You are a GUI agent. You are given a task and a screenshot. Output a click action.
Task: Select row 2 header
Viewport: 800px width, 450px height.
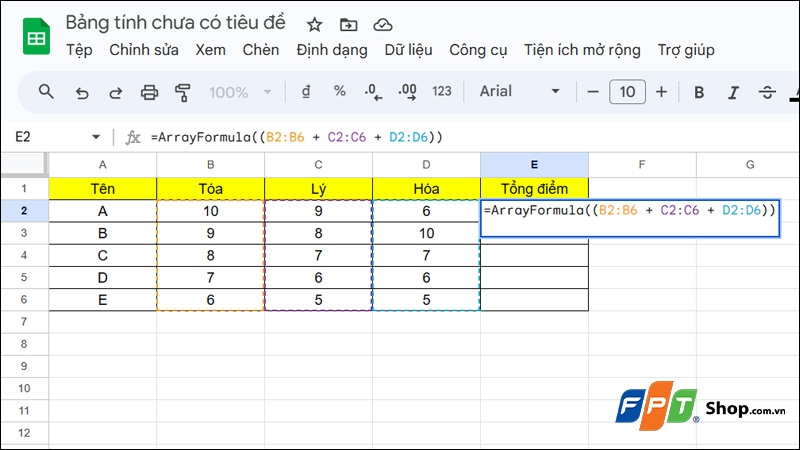click(x=24, y=211)
